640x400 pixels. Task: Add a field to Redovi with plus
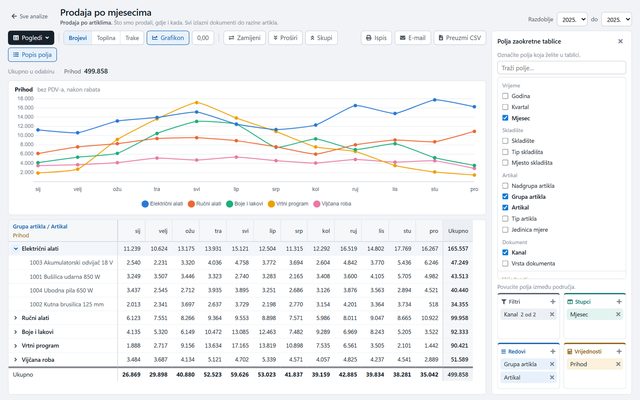coord(553,351)
